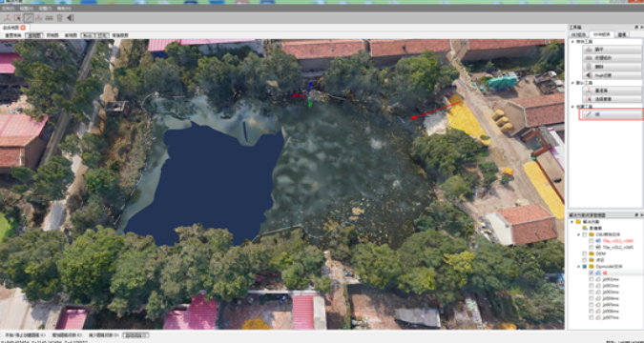Viewport: 644px width, 343px height.
Task: Check the jz001ms layer checkbox
Action: coord(591,279)
